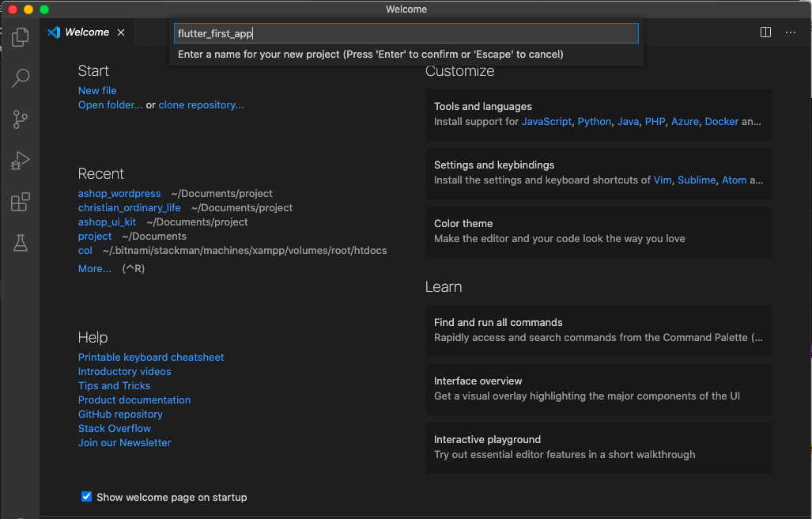812x519 pixels.
Task: Open the Testing flask view
Action: coord(21,243)
